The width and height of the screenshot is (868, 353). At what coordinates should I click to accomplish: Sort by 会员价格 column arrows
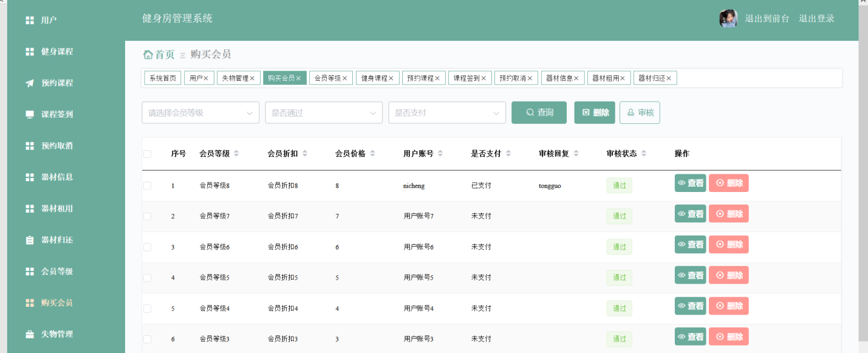point(372,154)
